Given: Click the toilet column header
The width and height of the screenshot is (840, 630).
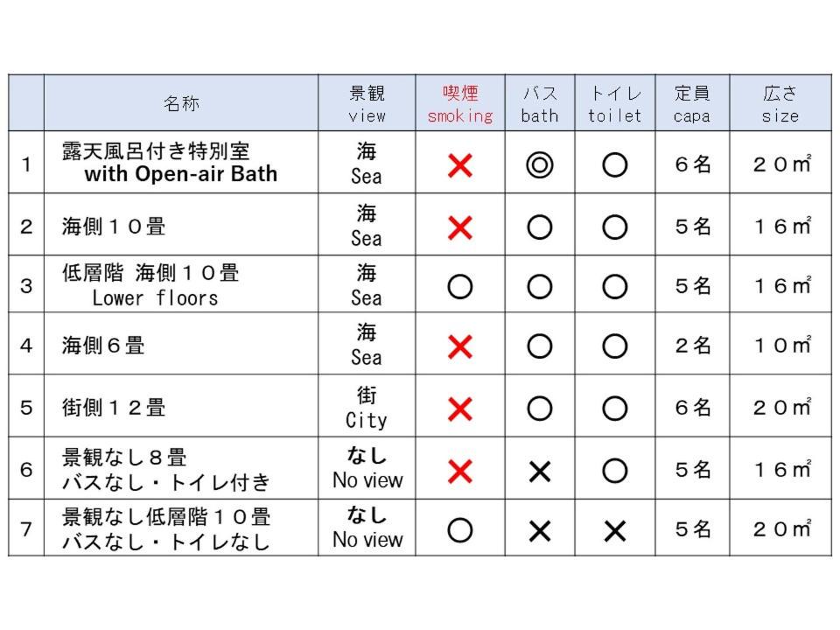Looking at the screenshot, I should point(615,104).
